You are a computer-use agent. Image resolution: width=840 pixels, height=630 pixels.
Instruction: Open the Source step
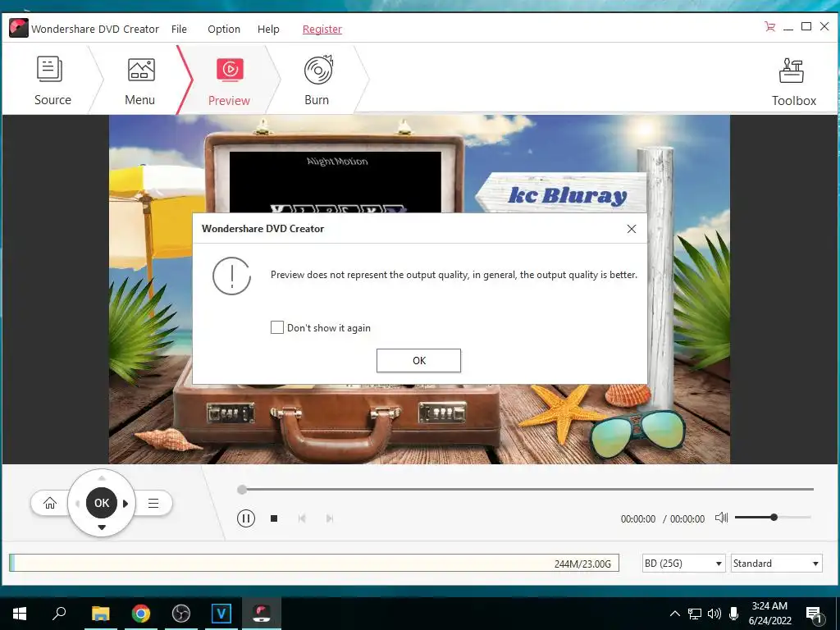tap(52, 80)
